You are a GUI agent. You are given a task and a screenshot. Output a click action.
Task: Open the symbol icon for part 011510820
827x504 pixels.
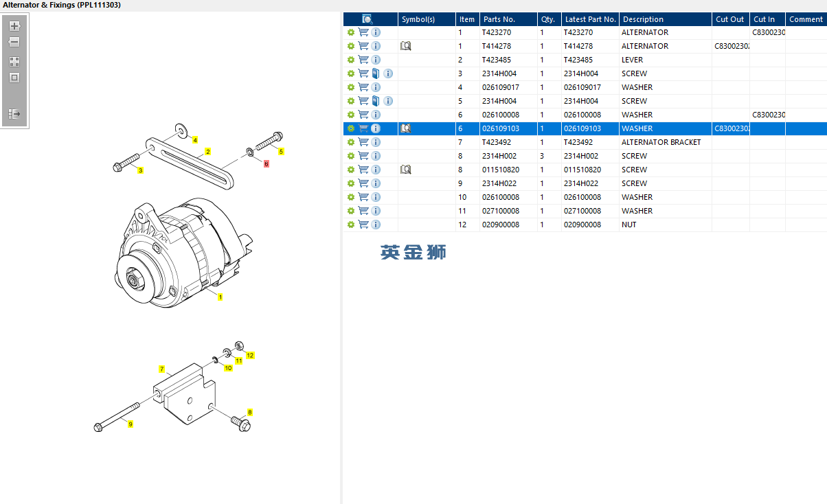click(x=406, y=170)
